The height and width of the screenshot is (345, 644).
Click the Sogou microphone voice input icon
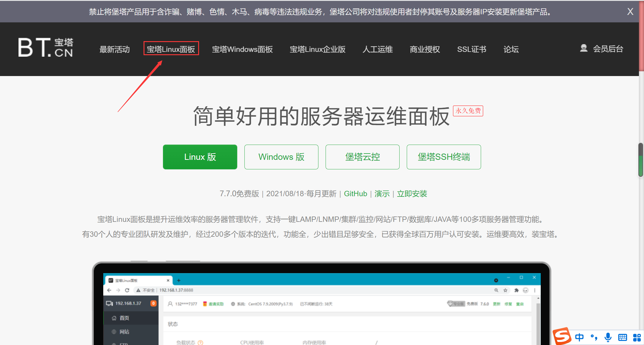[x=608, y=337]
